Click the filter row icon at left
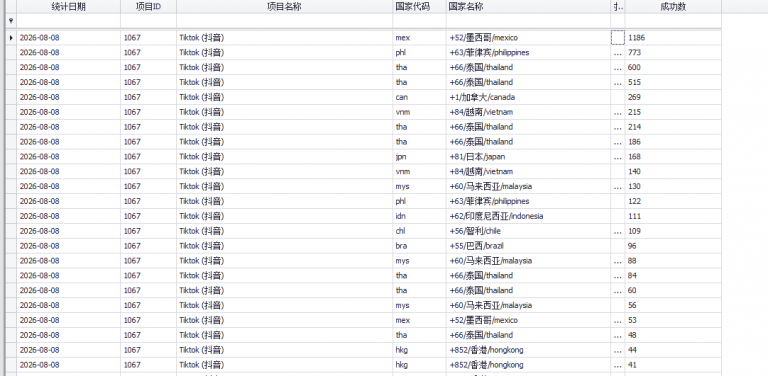Screen dimensions: 768x376 [11, 21]
